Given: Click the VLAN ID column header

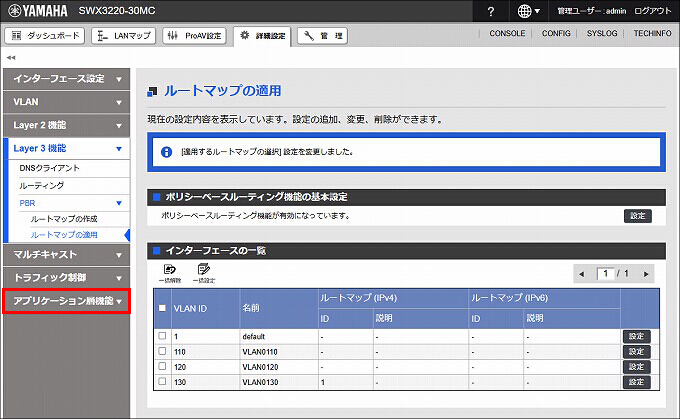Looking at the screenshot, I should pyautogui.click(x=206, y=308).
